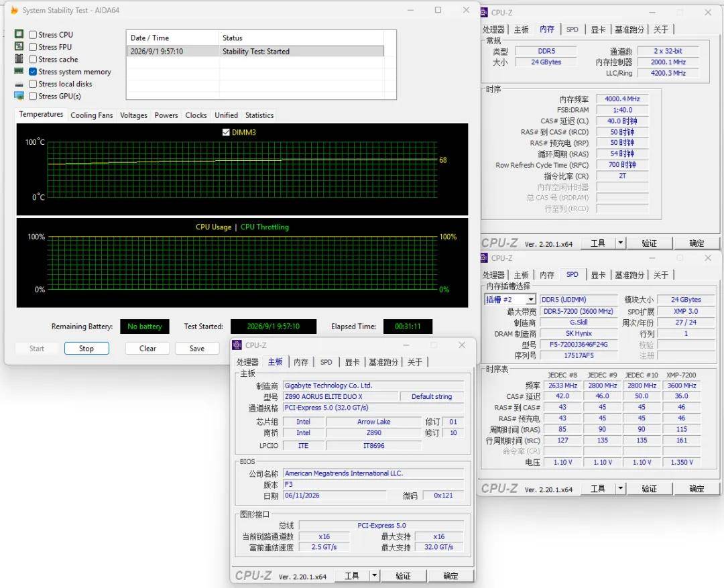
Task: Select the Stability Test: Started log row
Action: pyautogui.click(x=255, y=51)
